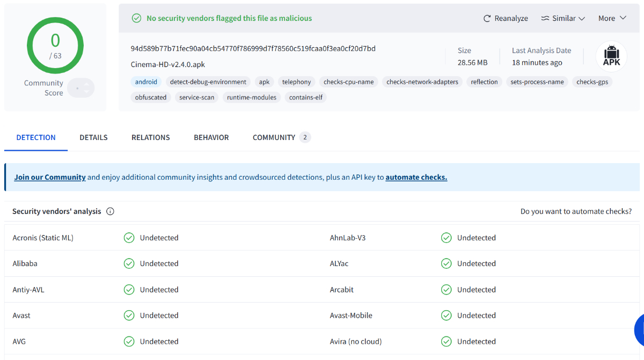This screenshot has height=360, width=644.
Task: Click the Acronis (Static ML) vendor name
Action: (43, 238)
